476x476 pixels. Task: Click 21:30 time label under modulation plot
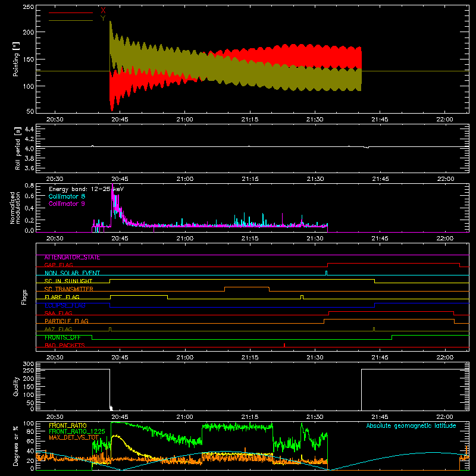point(315,239)
